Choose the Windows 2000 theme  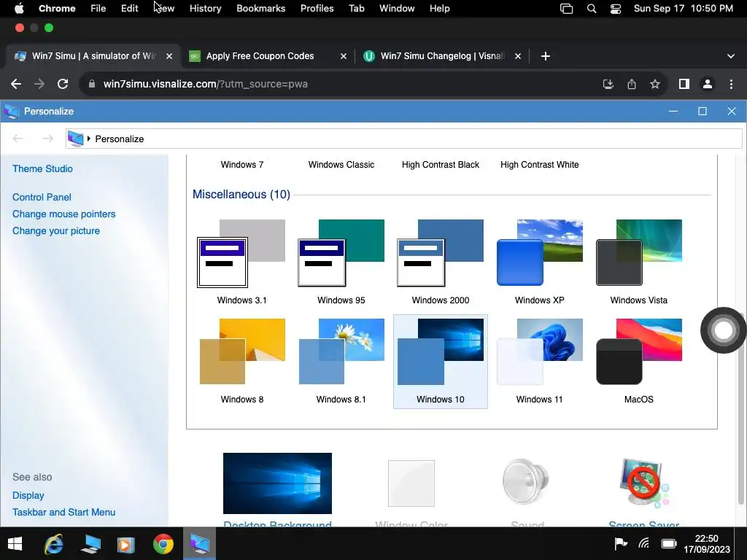coord(440,253)
